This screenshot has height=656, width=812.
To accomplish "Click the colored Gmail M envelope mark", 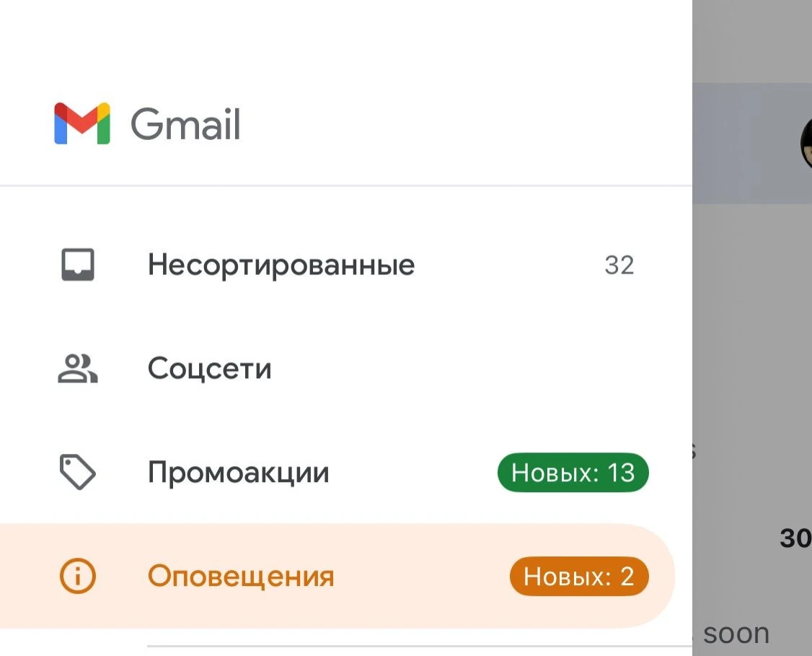I will 83,124.
